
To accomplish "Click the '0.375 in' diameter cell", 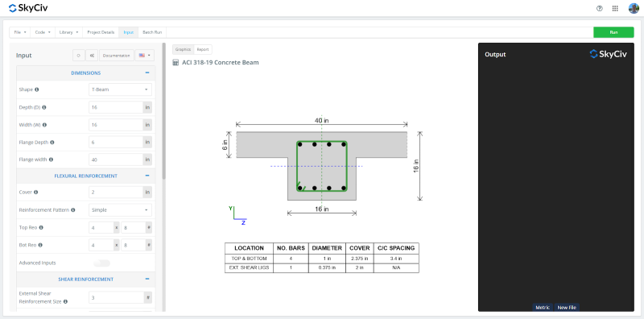I will point(327,268).
